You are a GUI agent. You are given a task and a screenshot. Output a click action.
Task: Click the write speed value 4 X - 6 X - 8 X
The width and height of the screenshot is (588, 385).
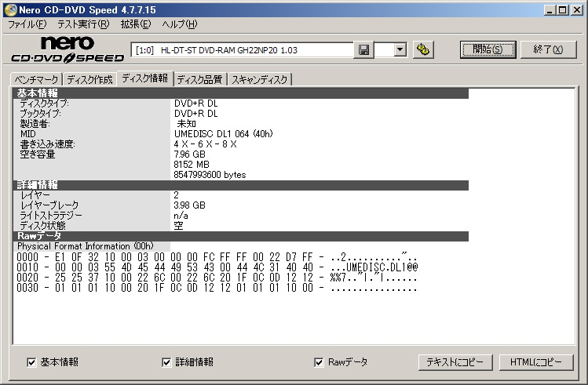click(205, 144)
